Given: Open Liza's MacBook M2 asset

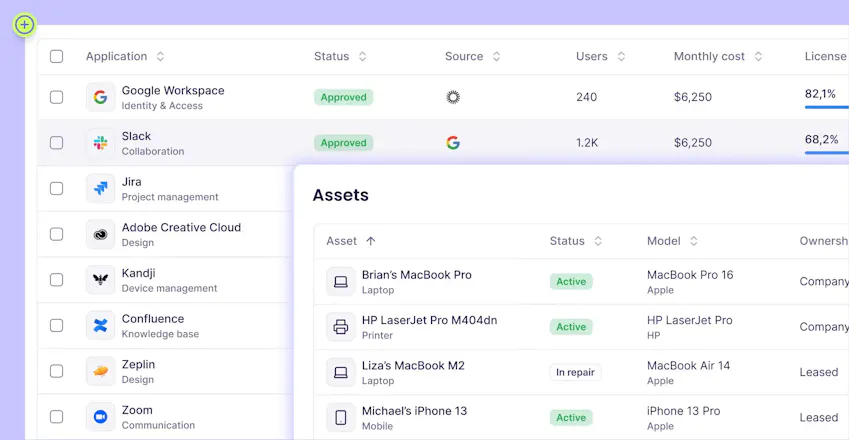Looking at the screenshot, I should (413, 366).
